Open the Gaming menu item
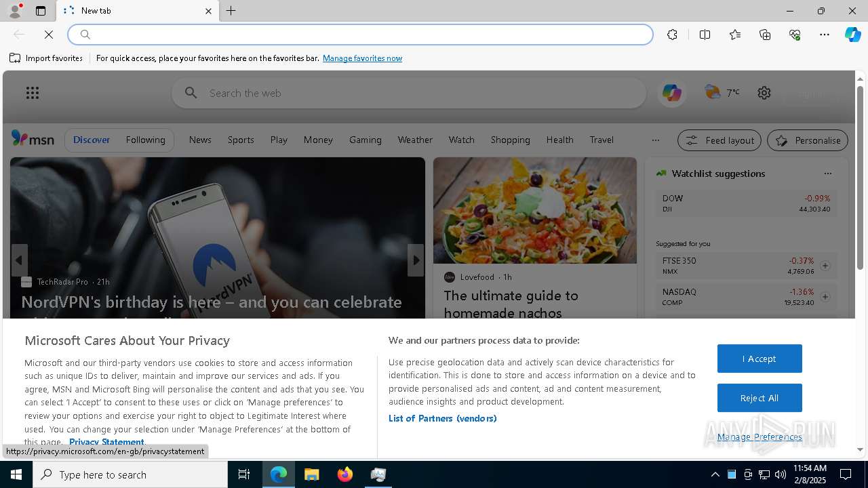Image resolution: width=868 pixels, height=488 pixels. point(366,140)
